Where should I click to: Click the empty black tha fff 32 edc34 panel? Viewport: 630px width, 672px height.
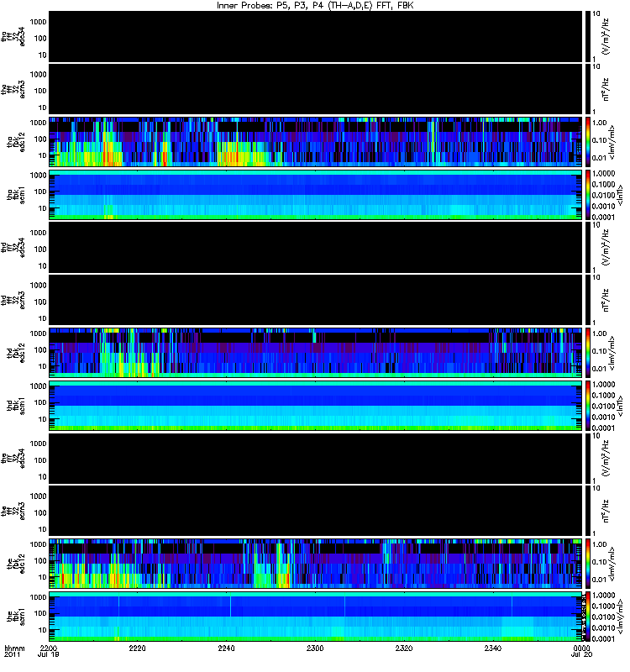(315, 36)
